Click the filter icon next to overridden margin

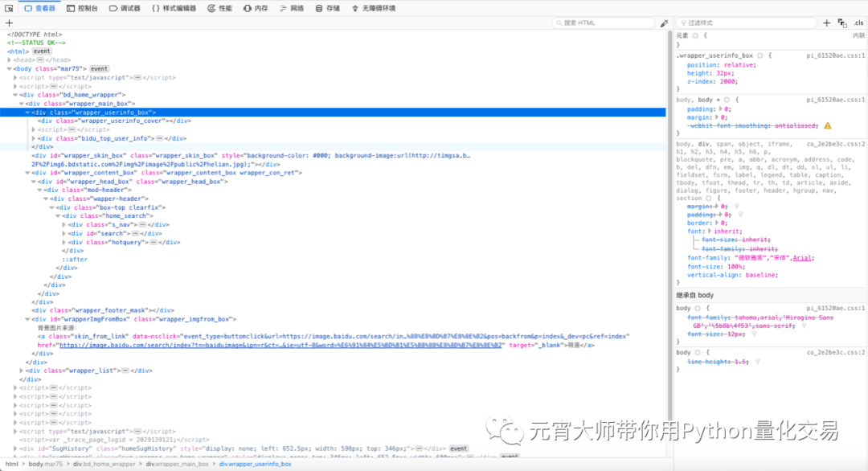tap(736, 207)
